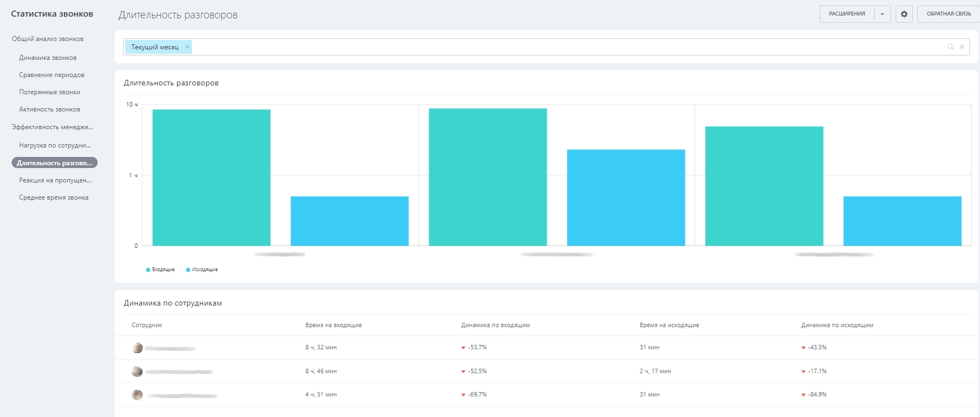Image resolution: width=980 pixels, height=417 pixels.
Task: Click the search magnifier icon in filter
Action: point(951,47)
